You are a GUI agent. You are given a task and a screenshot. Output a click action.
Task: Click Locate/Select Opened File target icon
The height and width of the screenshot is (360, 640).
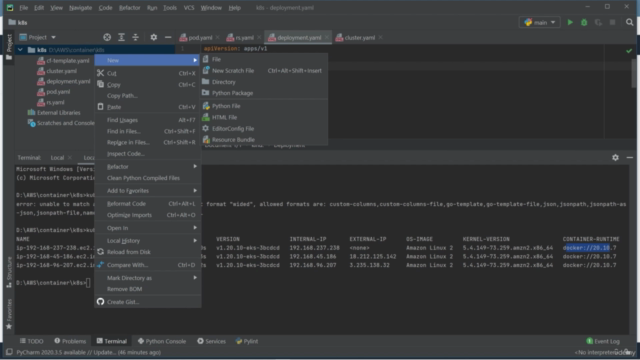click(x=107, y=38)
